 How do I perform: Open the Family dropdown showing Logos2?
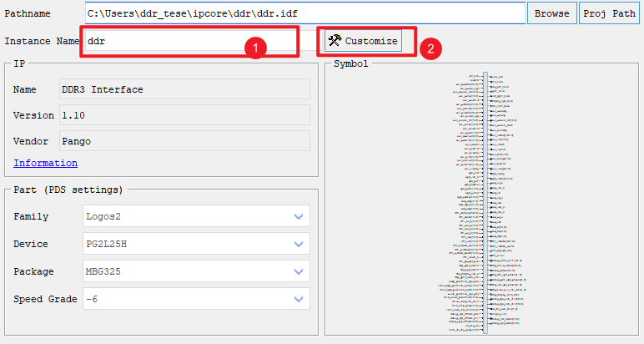[x=196, y=216]
